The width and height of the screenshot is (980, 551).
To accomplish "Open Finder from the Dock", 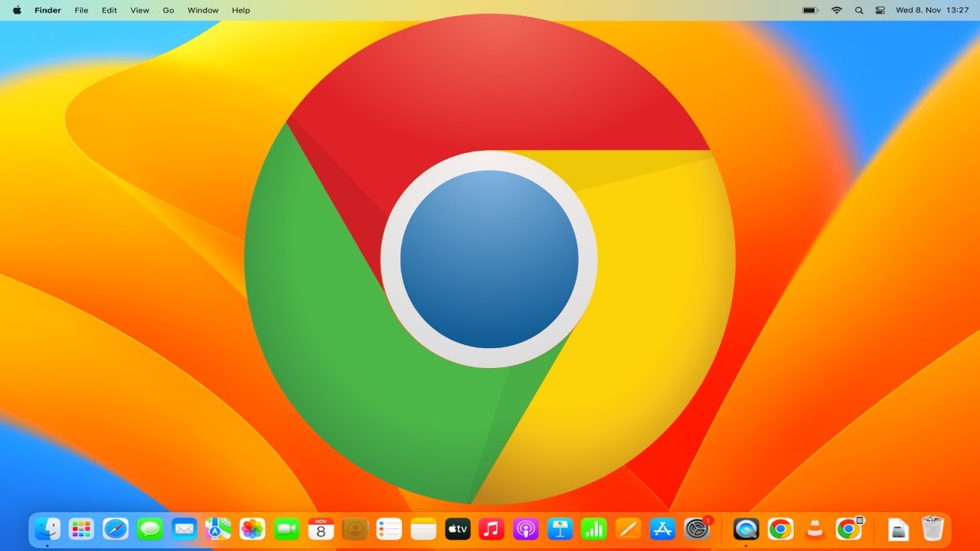I will point(47,528).
